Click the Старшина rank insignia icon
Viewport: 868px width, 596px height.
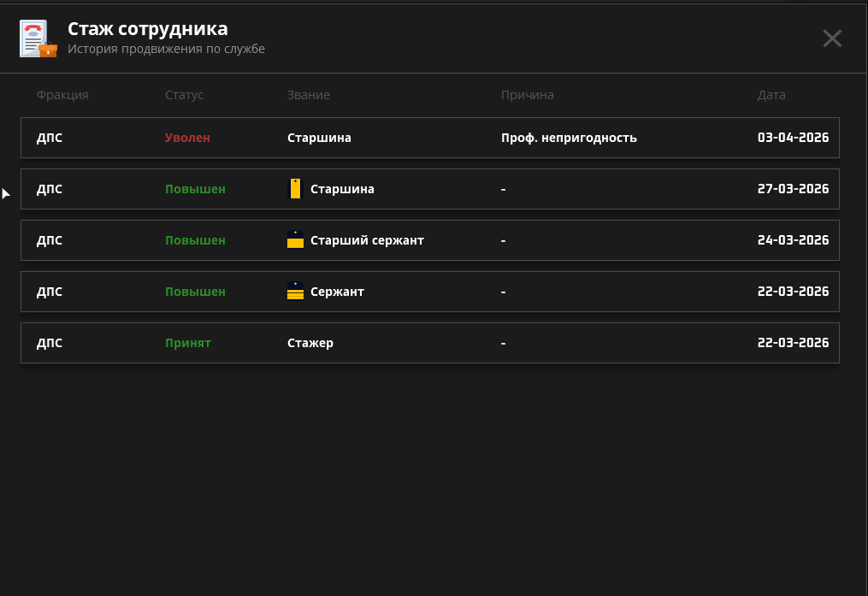coord(295,189)
